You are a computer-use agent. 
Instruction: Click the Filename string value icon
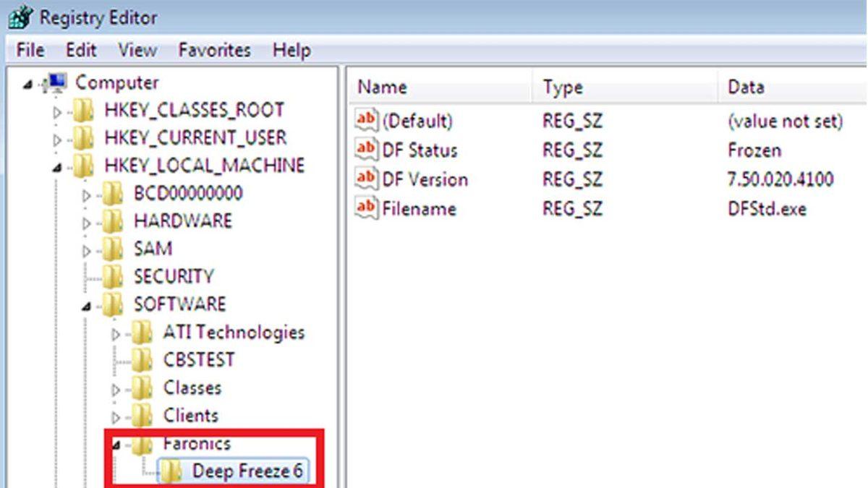pyautogui.click(x=367, y=208)
